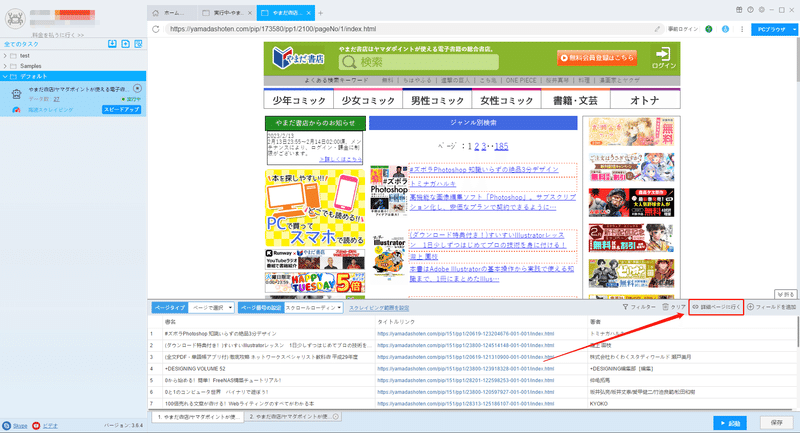This screenshot has height=433, width=800.
Task: Open a new tab with plus button
Action: 320,13
